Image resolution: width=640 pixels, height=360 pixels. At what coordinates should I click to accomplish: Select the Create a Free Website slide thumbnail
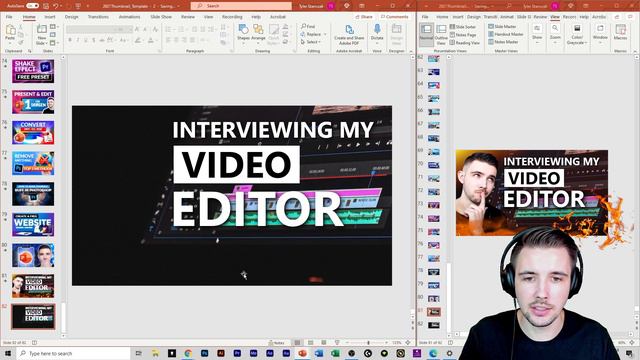[33, 224]
